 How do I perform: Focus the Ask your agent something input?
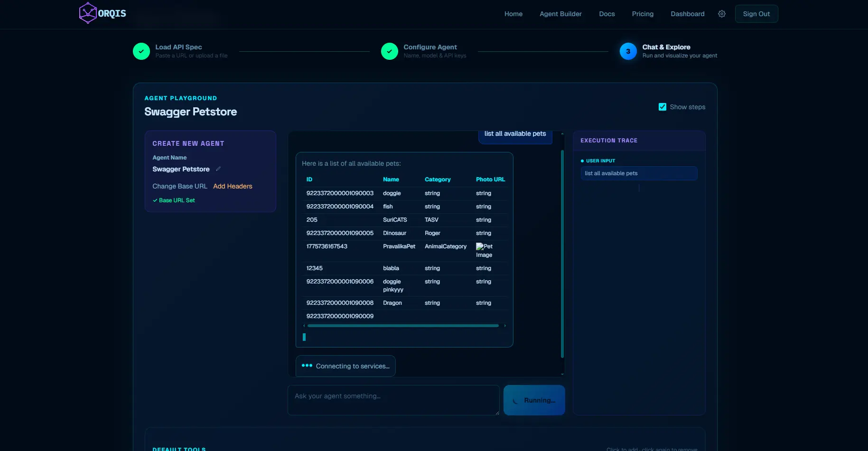click(x=393, y=400)
